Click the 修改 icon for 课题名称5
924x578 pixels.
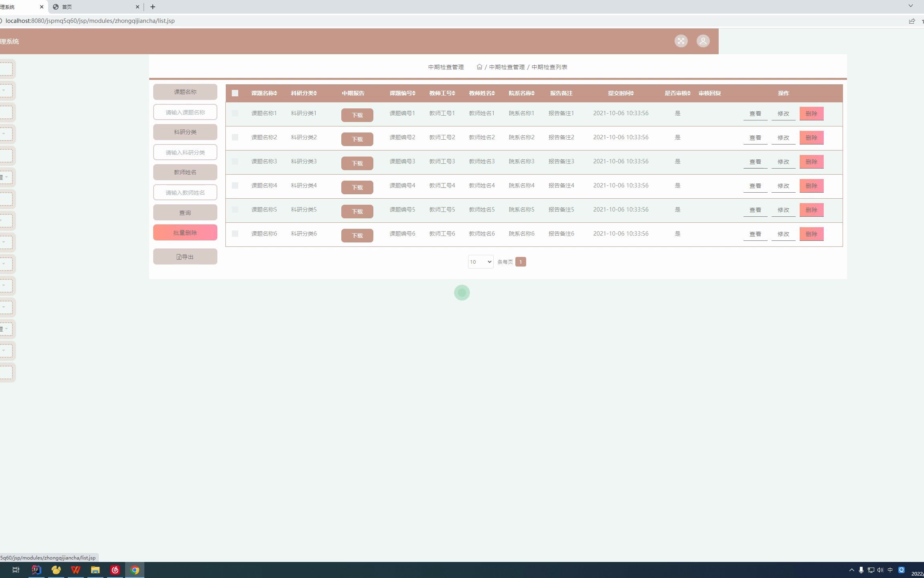(783, 210)
